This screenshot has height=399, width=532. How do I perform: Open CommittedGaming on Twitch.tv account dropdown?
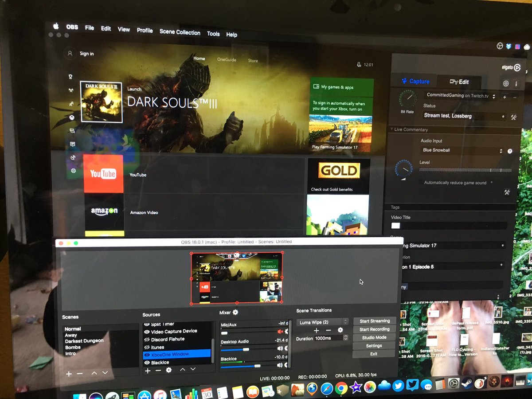(460, 96)
